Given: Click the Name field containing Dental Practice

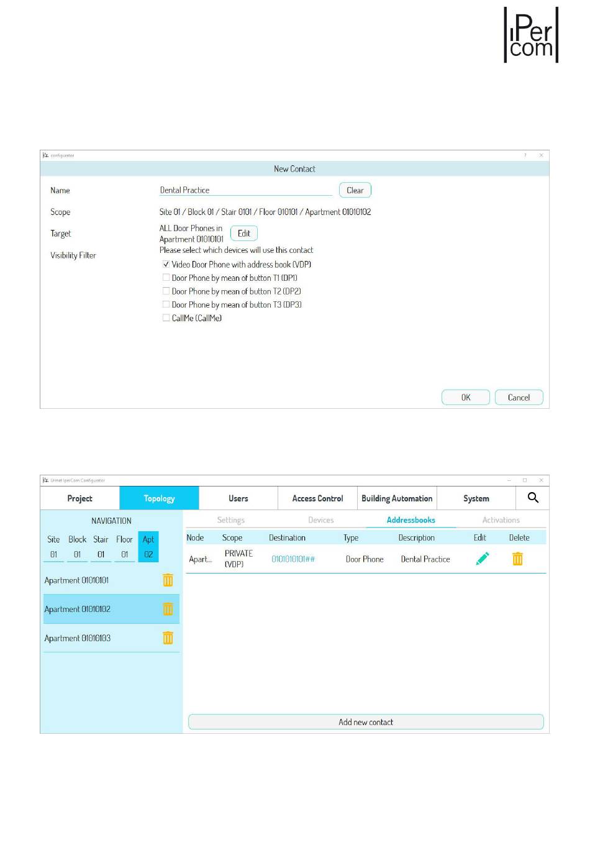Looking at the screenshot, I should pos(246,190).
